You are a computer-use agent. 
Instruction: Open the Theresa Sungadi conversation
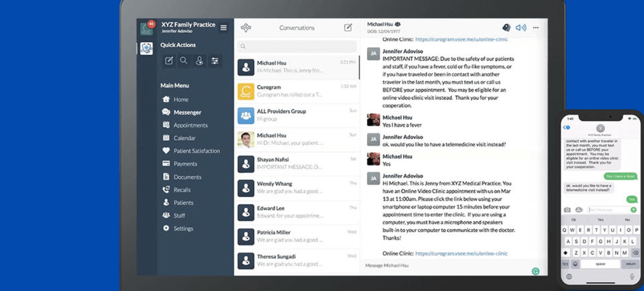[x=297, y=261]
